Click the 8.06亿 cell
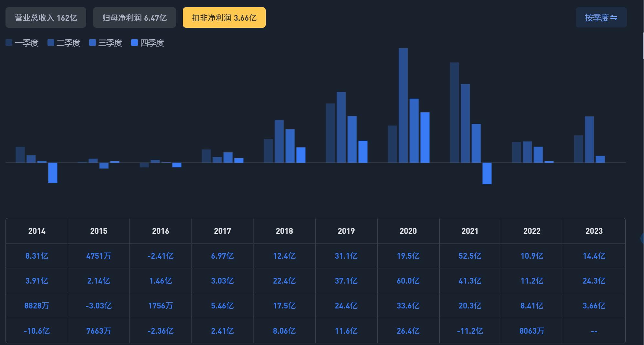This screenshot has width=644, height=345. pos(285,331)
